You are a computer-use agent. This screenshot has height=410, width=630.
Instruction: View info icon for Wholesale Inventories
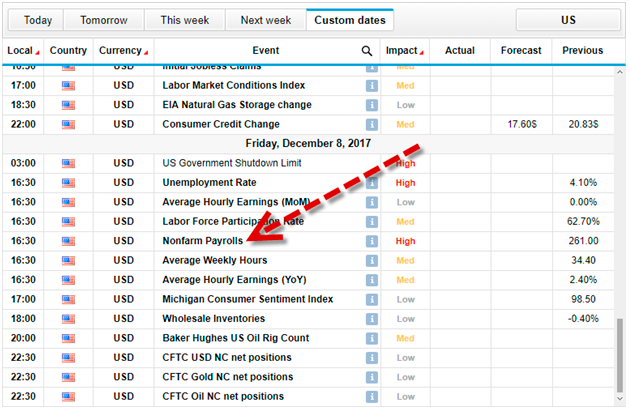[372, 318]
